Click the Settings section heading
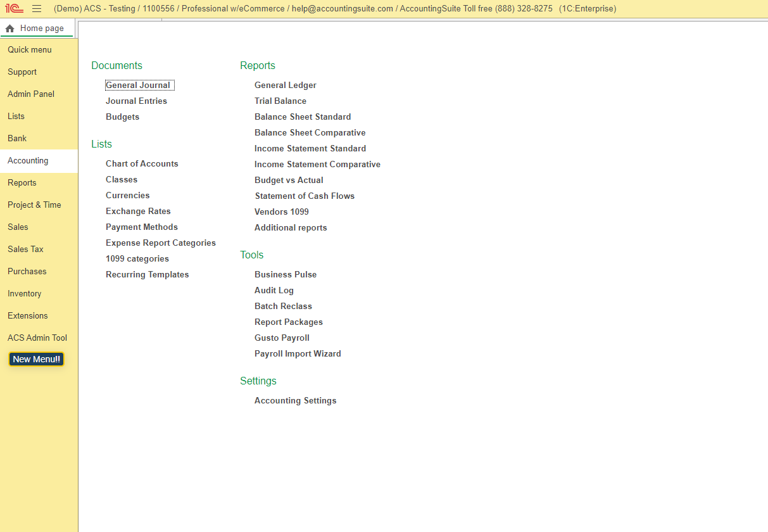This screenshot has height=532, width=768. tap(258, 381)
